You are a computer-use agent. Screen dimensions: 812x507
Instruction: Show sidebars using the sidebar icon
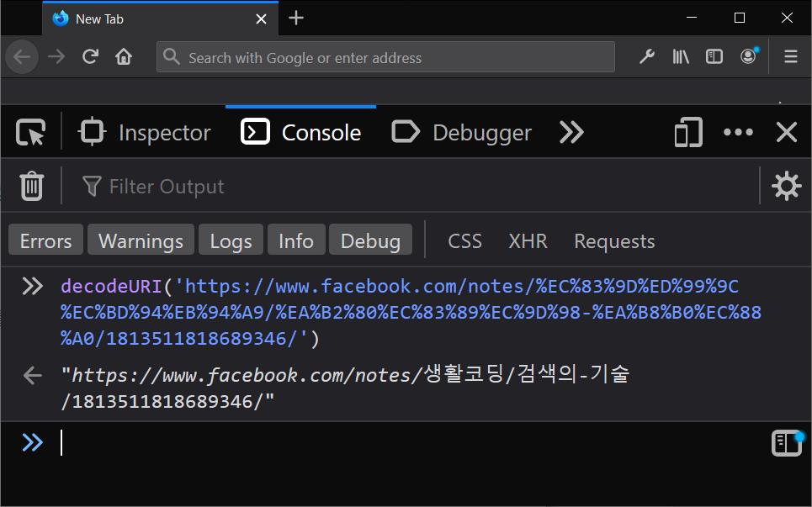click(x=714, y=56)
